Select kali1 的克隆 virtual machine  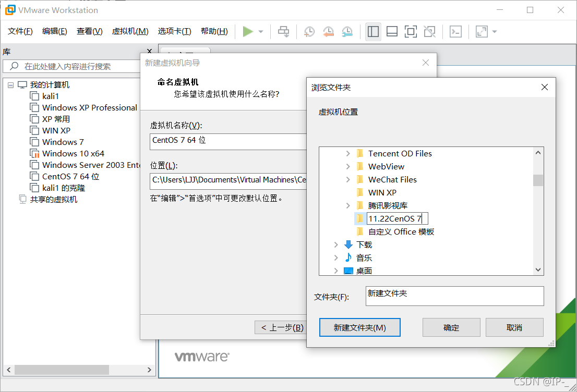pos(64,188)
